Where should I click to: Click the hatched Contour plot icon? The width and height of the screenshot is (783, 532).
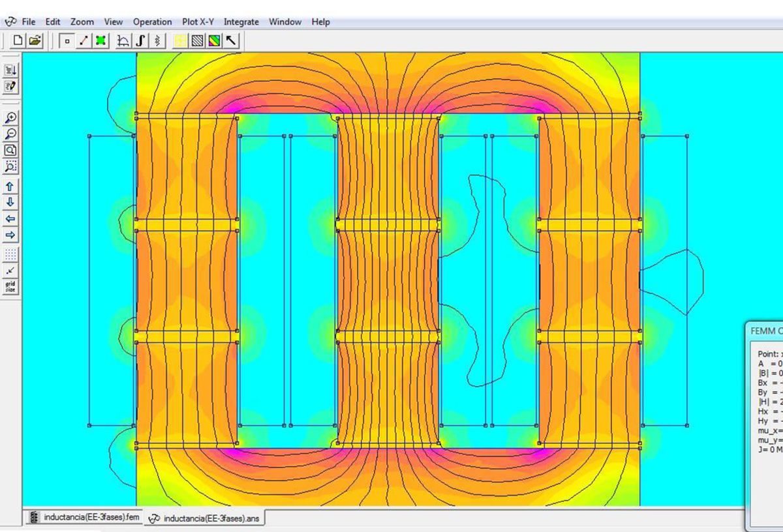pyautogui.click(x=198, y=41)
